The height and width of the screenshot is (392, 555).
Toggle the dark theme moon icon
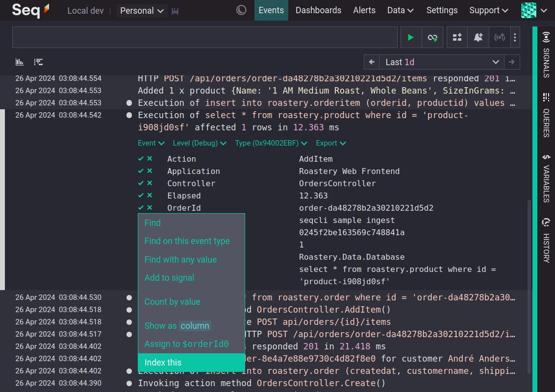click(x=241, y=10)
